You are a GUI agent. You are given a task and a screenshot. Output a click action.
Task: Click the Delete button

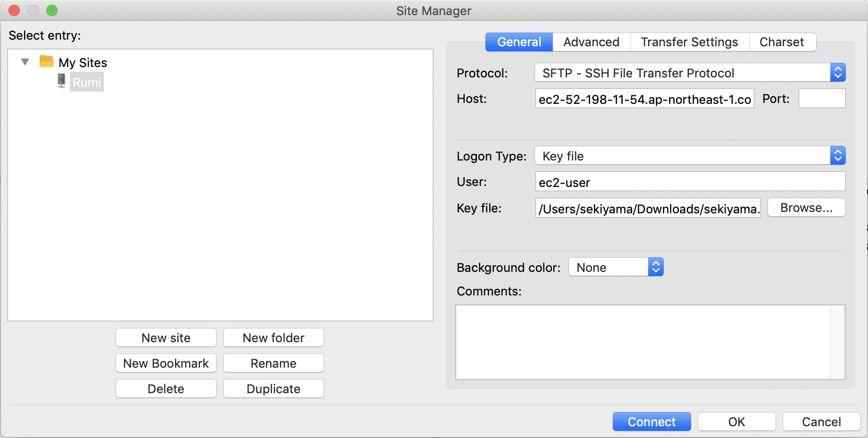(x=166, y=389)
